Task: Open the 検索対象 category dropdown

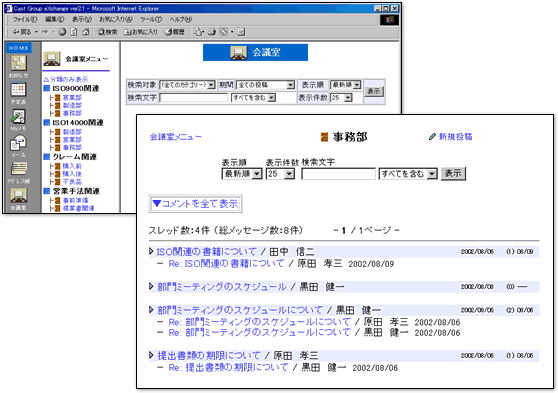Action: coord(187,85)
